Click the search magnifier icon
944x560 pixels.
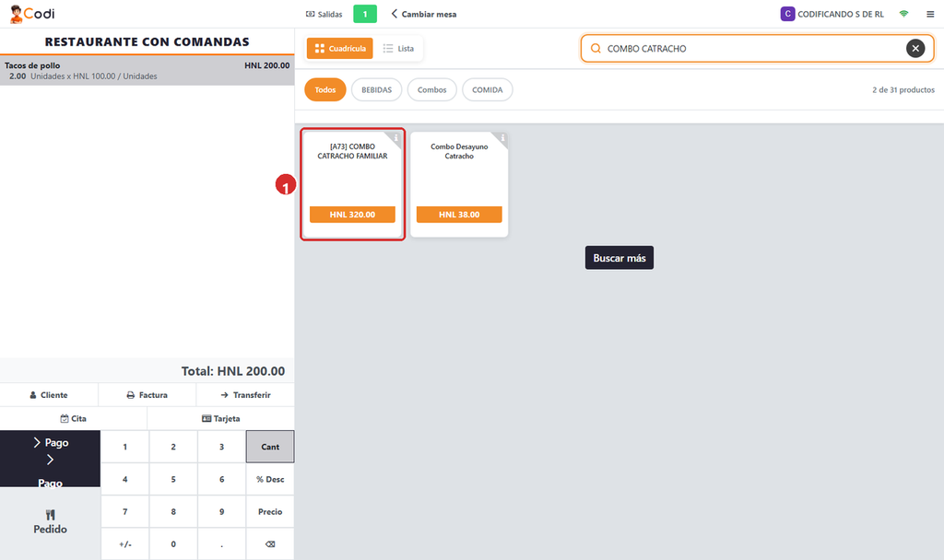click(596, 48)
